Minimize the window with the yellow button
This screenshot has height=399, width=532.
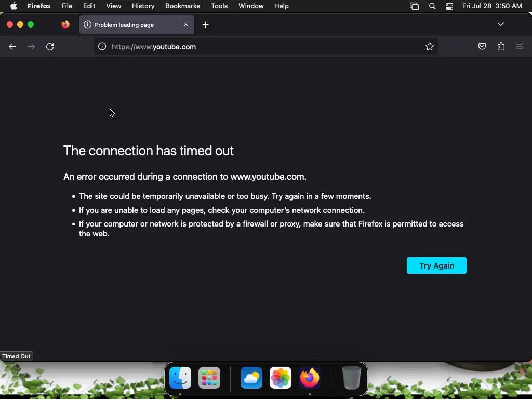pyautogui.click(x=20, y=24)
